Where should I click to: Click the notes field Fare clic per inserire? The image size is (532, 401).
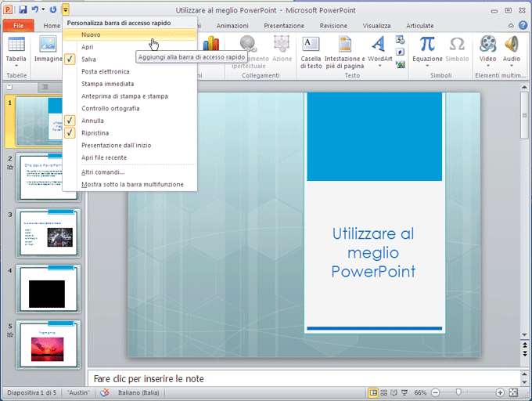click(304, 378)
